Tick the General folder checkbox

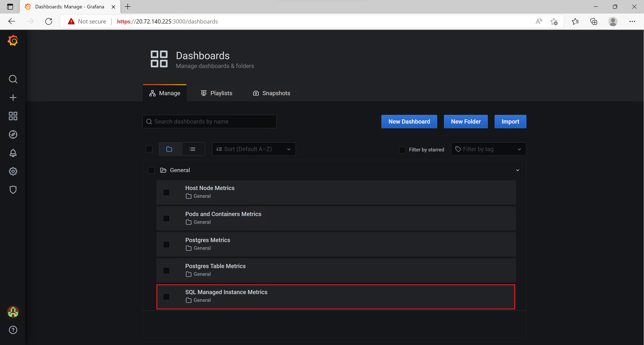click(151, 170)
